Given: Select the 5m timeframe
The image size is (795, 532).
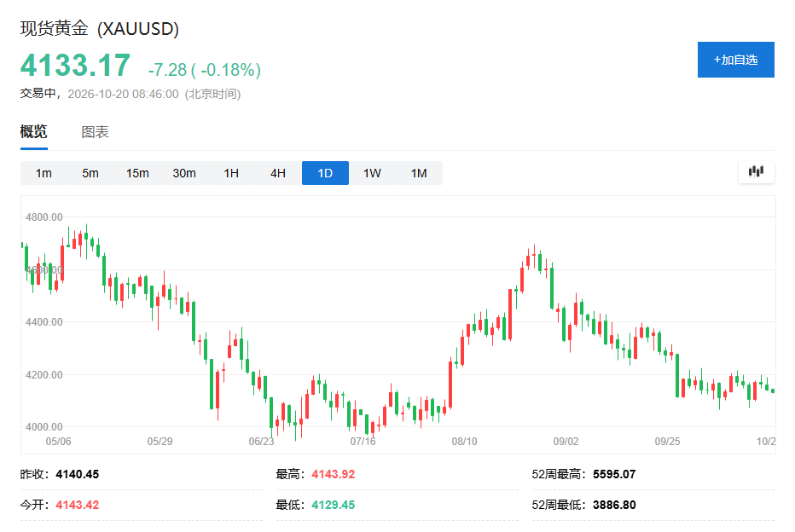Looking at the screenshot, I should pos(90,173).
